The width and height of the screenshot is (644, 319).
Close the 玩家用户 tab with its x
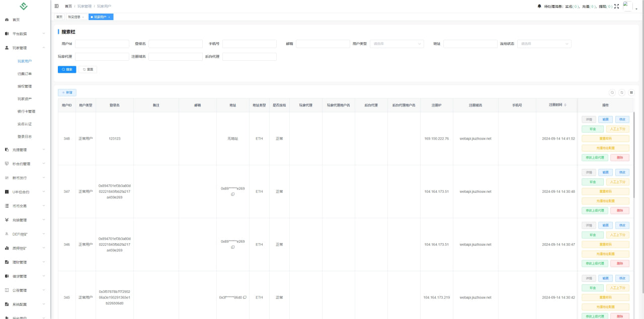coord(109,17)
